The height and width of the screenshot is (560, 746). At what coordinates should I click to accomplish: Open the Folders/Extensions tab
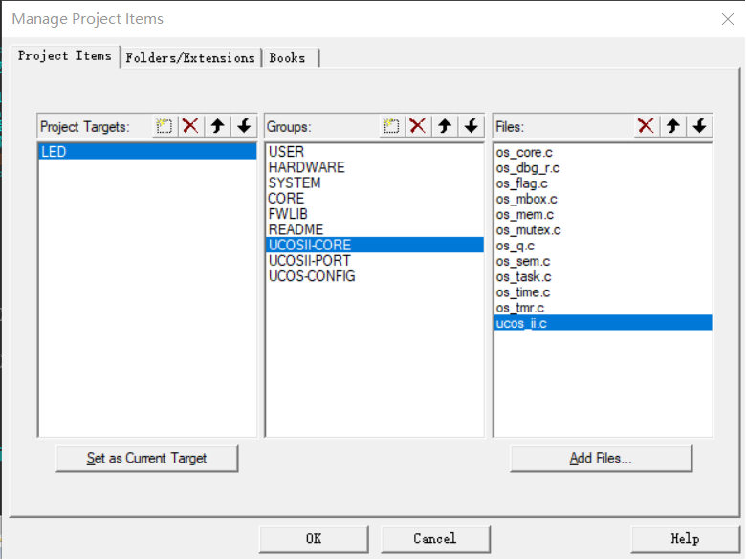tap(190, 58)
